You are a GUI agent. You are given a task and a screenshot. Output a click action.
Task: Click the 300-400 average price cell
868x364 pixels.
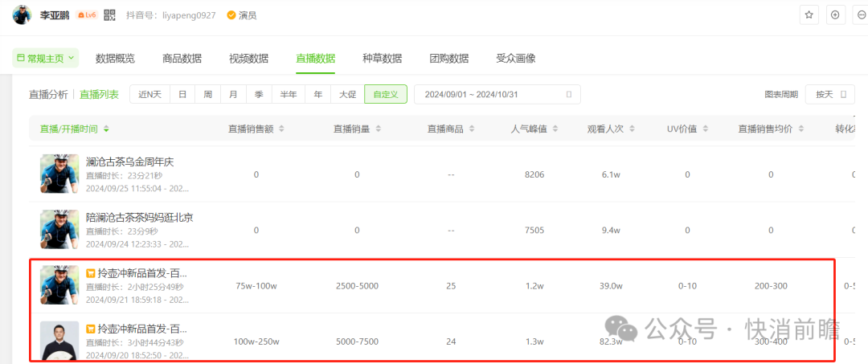point(771,342)
